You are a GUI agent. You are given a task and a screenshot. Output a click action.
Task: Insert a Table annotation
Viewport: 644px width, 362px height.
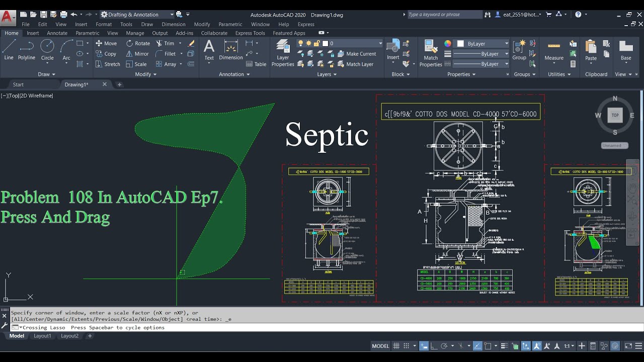256,64
